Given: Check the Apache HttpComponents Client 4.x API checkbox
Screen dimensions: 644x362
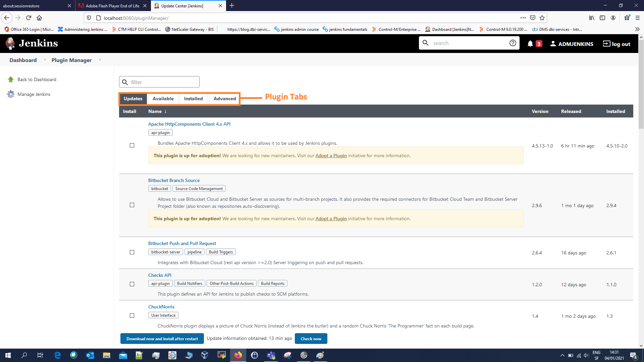Looking at the screenshot, I should click(132, 145).
